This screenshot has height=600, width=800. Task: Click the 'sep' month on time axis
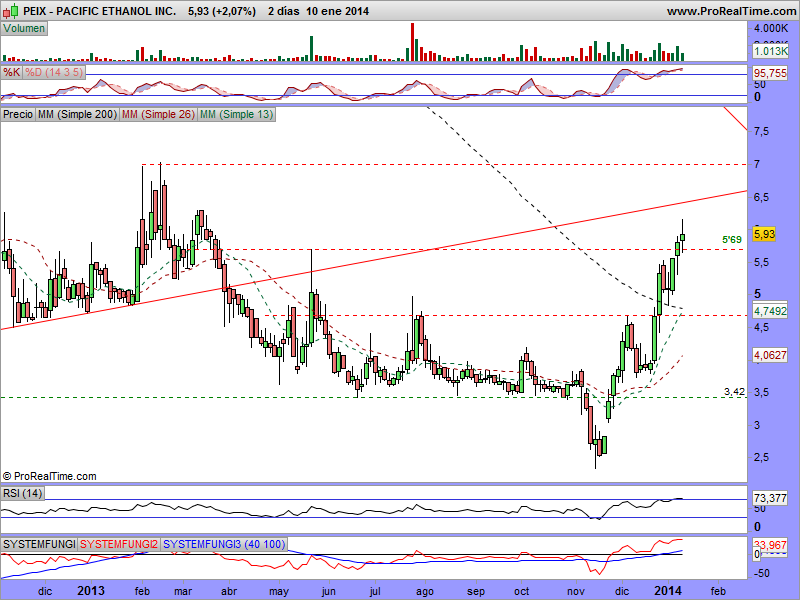click(476, 592)
